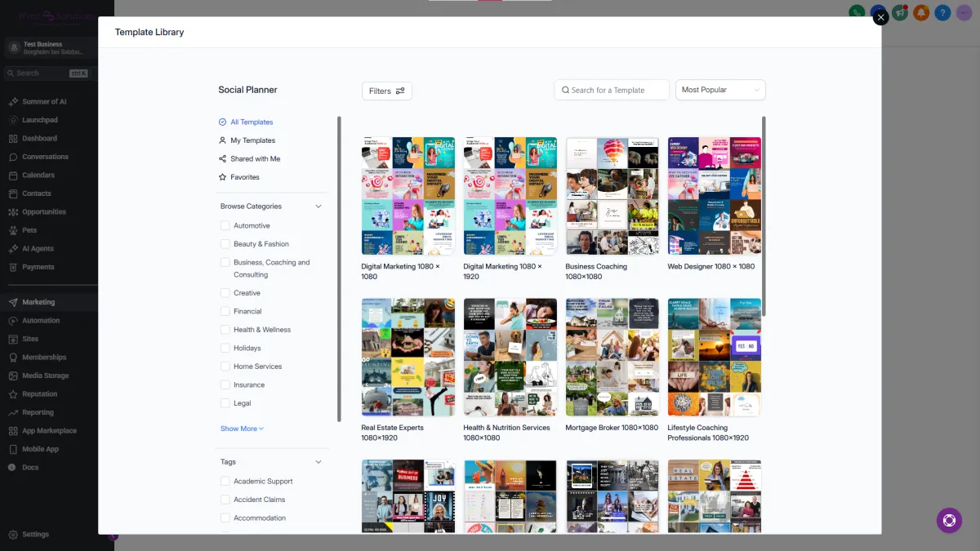
Task: Check the Legal category
Action: click(x=225, y=403)
